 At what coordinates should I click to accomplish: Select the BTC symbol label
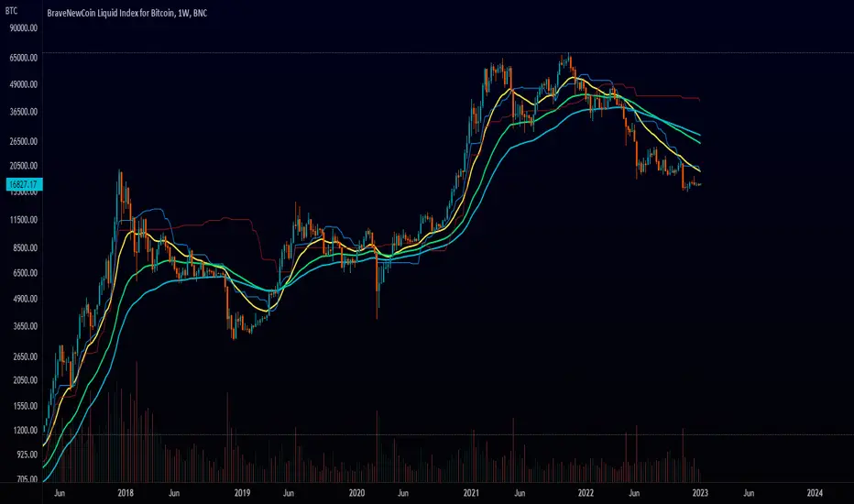pos(11,11)
